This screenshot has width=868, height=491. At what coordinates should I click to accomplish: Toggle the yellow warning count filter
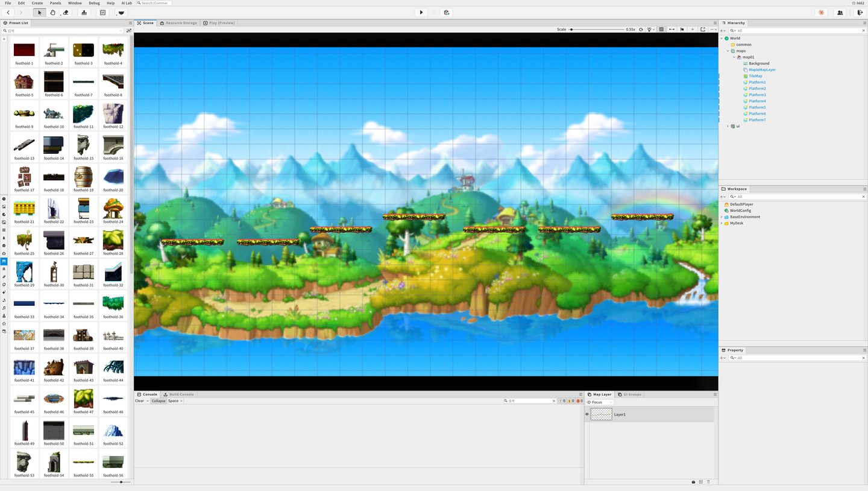(570, 401)
